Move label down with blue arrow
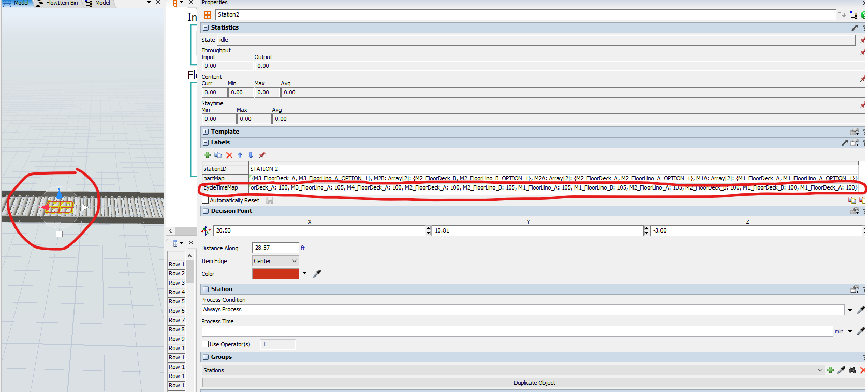 pyautogui.click(x=251, y=155)
